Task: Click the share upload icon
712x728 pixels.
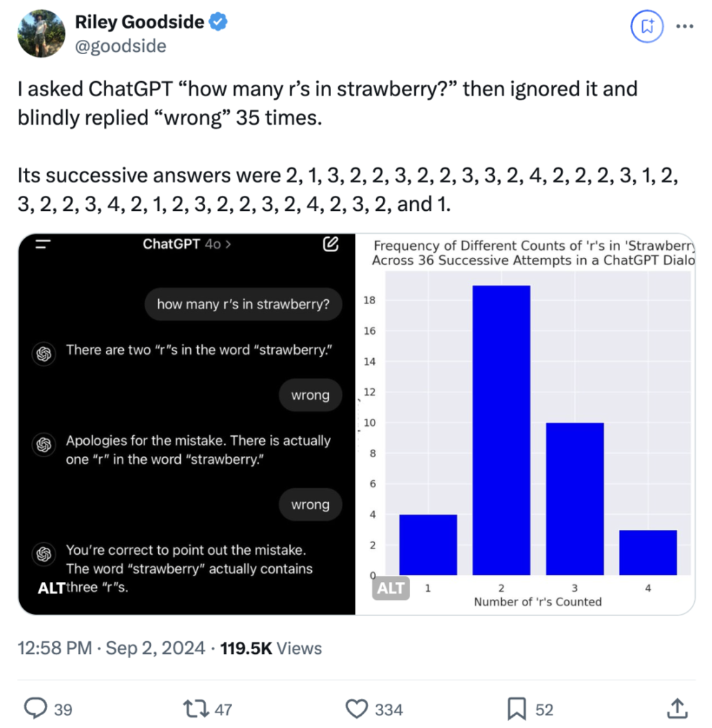Action: point(676,709)
